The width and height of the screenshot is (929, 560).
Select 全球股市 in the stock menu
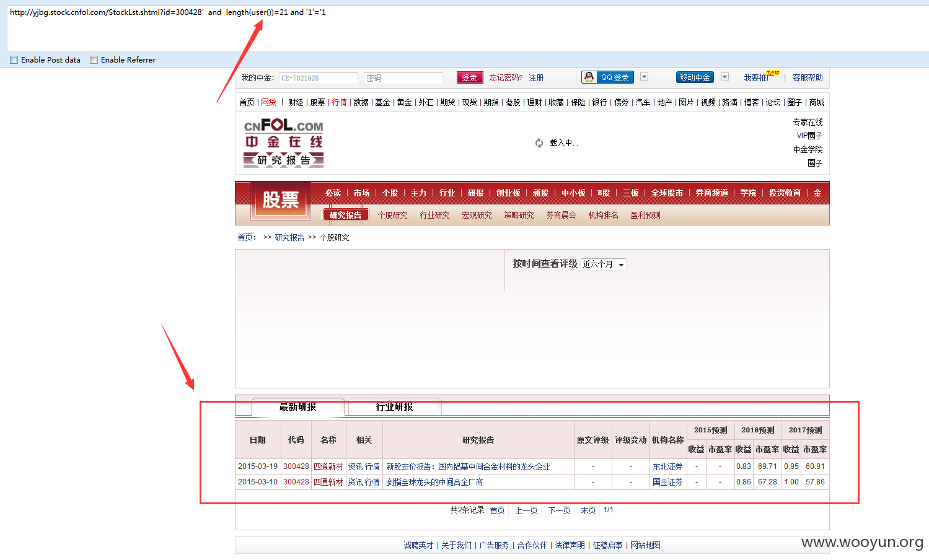click(667, 193)
